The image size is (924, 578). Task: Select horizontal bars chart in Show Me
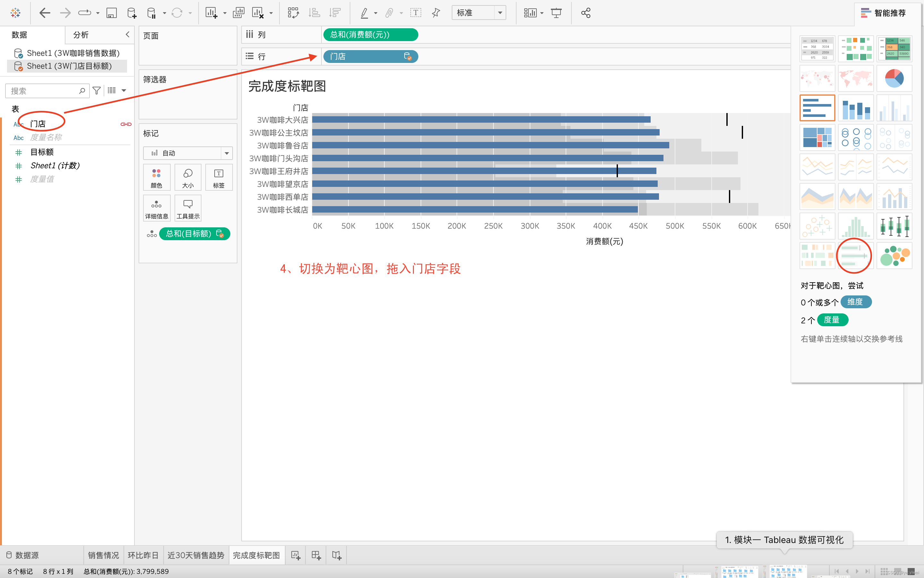(817, 108)
